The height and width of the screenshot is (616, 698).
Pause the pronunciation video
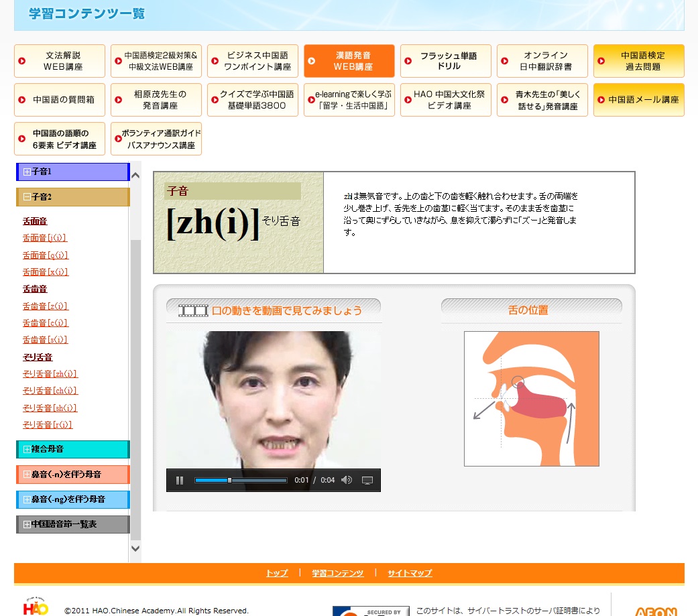click(x=180, y=480)
